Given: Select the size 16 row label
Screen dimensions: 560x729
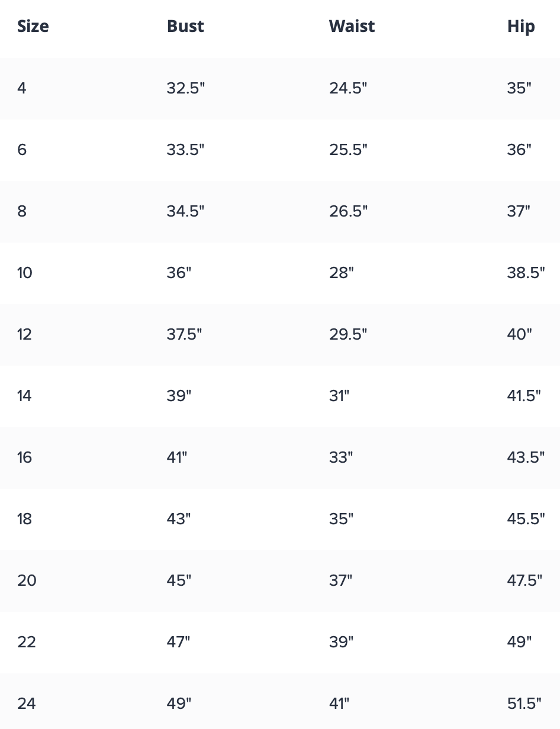Looking at the screenshot, I should (25, 457).
